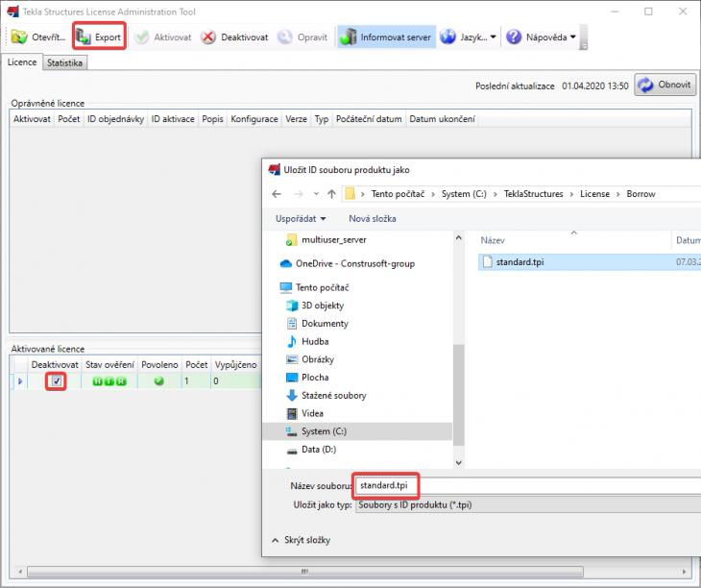Viewport: 701px width, 588px height.
Task: Sort by the Aktivovat column header
Action: click(32, 119)
